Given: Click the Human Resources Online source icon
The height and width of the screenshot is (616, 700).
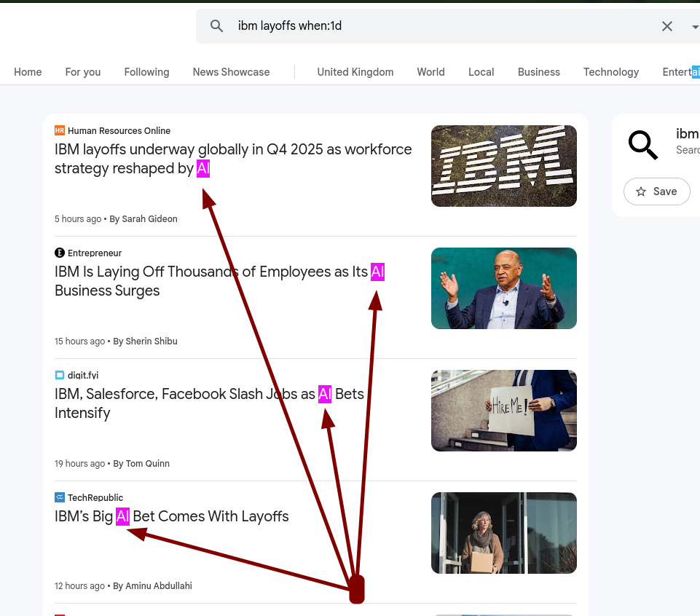Looking at the screenshot, I should point(60,131).
